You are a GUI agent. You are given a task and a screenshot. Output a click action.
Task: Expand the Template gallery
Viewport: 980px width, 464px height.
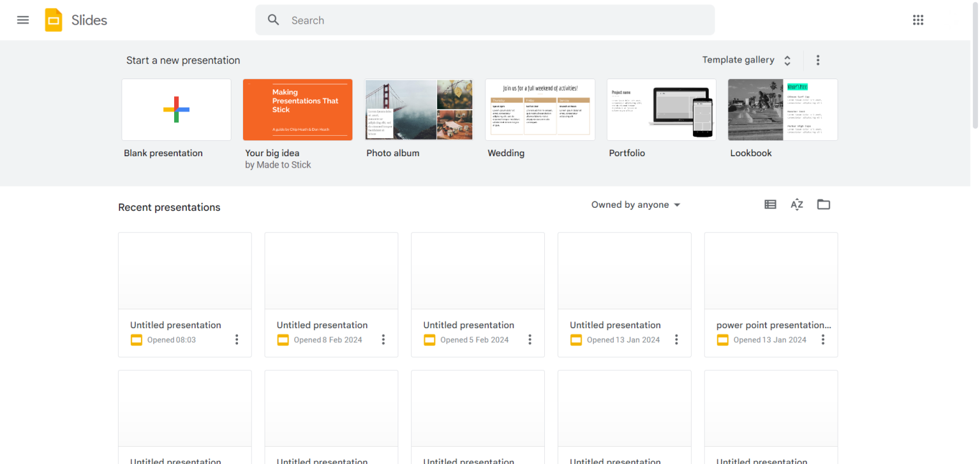click(747, 60)
